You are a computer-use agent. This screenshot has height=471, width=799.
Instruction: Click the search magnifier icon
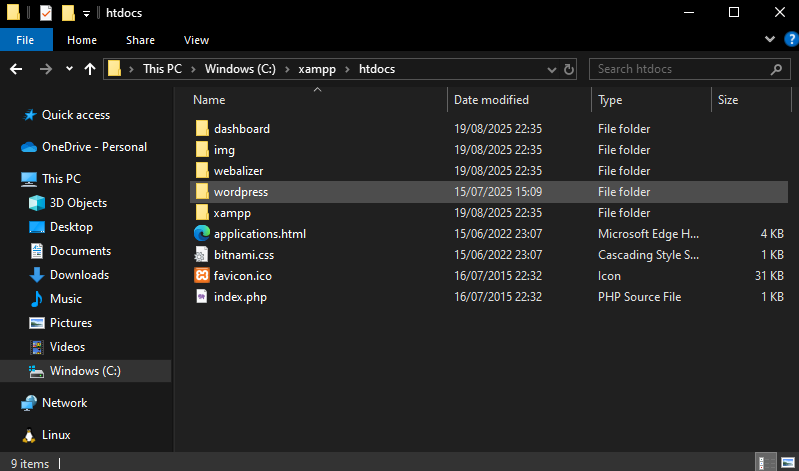(x=776, y=69)
